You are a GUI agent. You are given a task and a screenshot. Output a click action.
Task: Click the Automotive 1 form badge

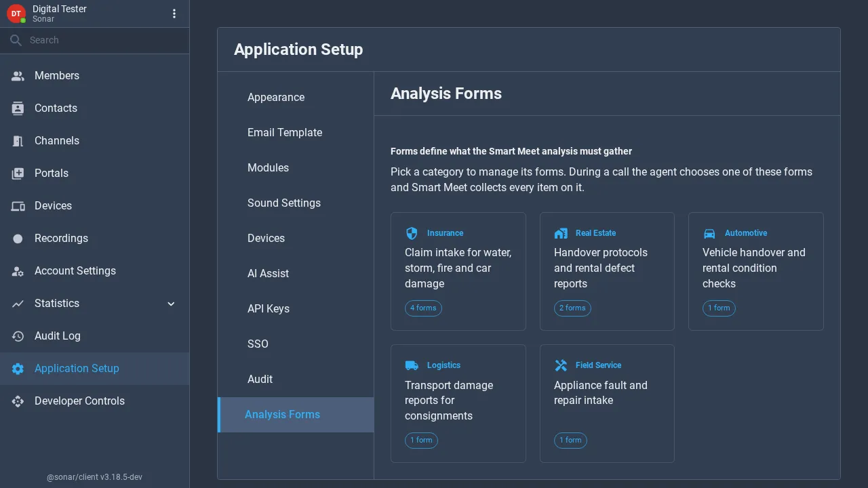point(719,308)
